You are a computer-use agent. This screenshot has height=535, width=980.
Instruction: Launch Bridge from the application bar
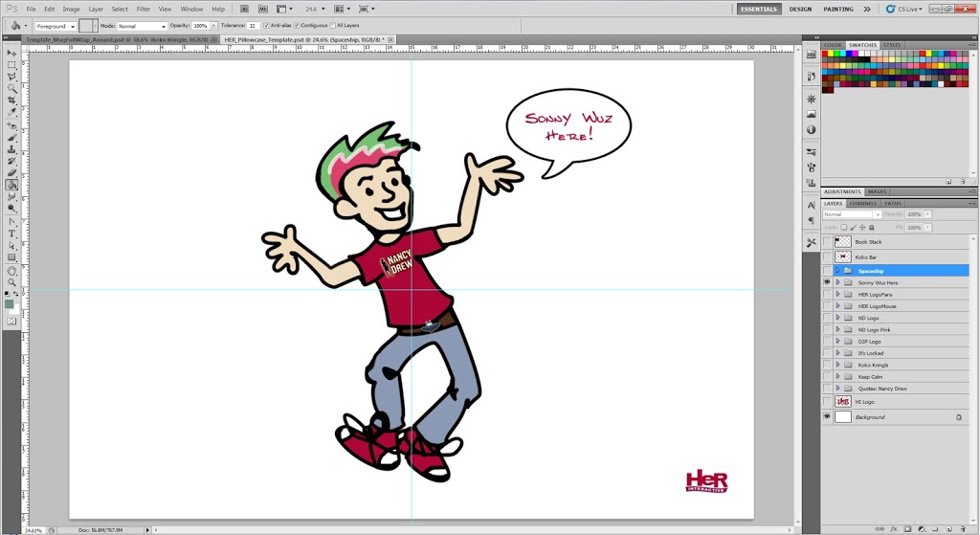point(244,9)
